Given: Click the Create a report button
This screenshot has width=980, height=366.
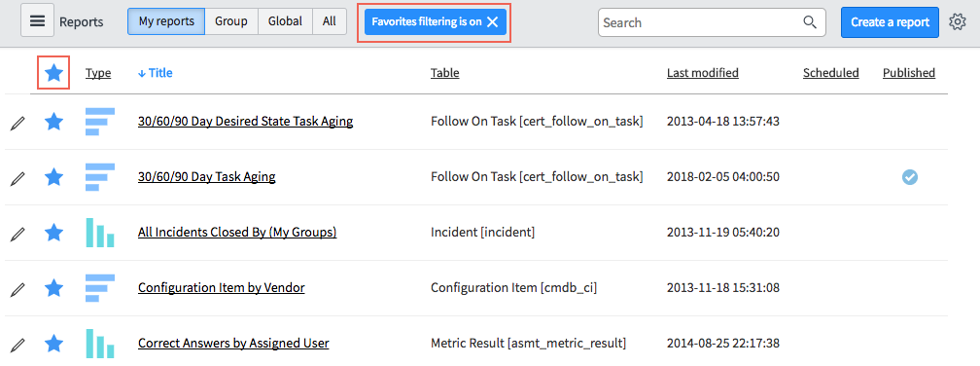Looking at the screenshot, I should coord(890,21).
